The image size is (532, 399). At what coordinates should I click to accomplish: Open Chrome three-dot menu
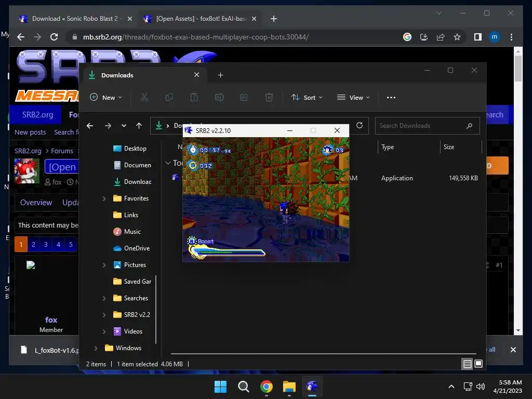511,37
